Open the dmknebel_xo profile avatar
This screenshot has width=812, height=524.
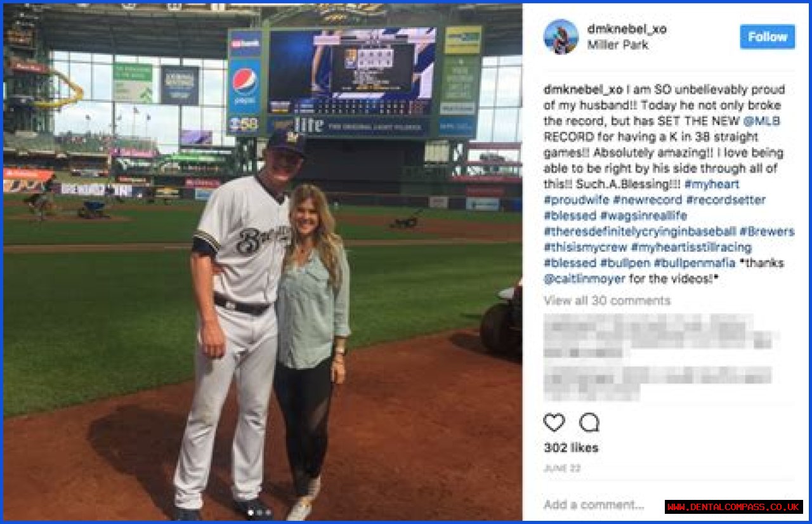[x=561, y=37]
